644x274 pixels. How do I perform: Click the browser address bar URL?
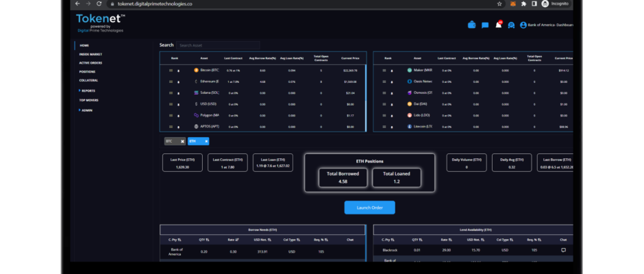(155, 3)
